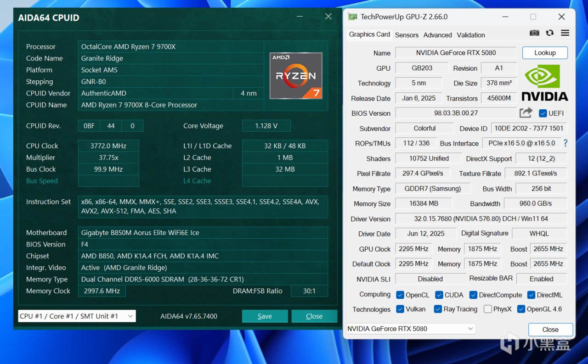588x364 pixels.
Task: Take a GPU-Z screenshot with camera icon
Action: 534,33
